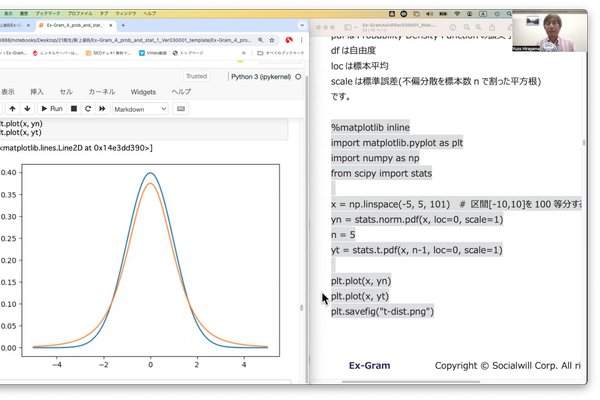Restart and run all with fast-forward icon
Viewport: 600px width, 400px height.
(x=102, y=109)
